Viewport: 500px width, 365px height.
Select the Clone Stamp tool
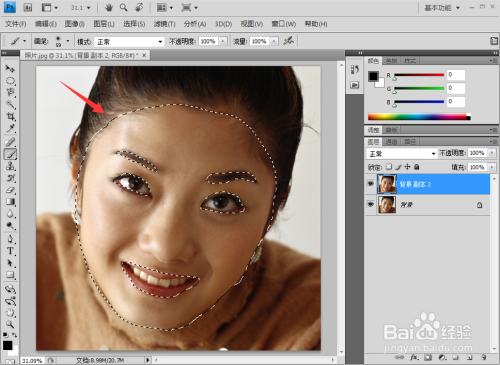point(10,166)
